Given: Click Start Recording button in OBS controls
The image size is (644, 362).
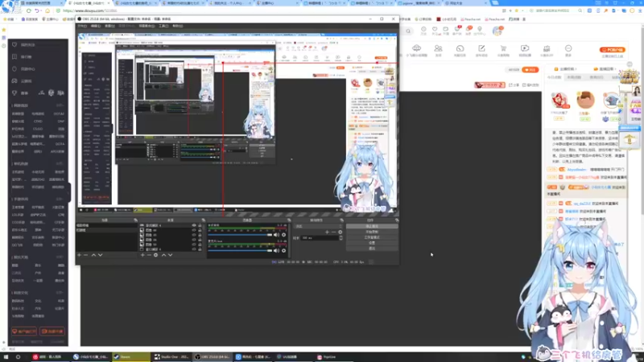Looking at the screenshot, I should [x=372, y=232].
